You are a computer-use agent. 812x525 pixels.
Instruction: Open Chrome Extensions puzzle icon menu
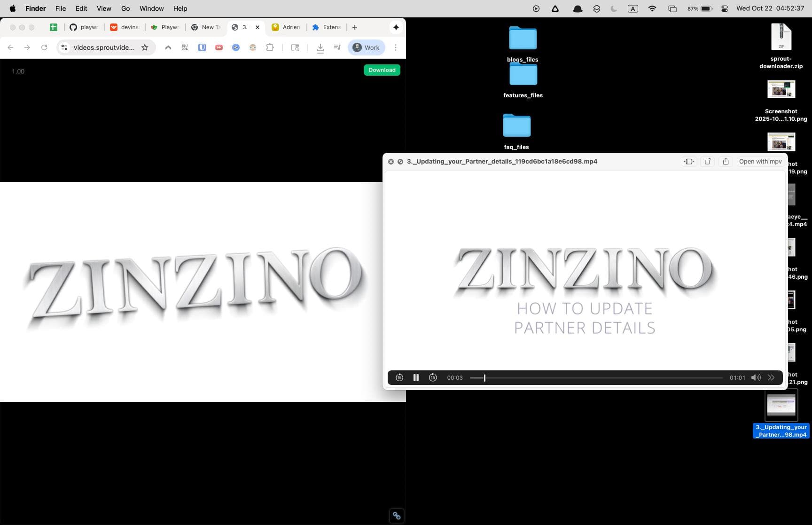[x=270, y=47]
